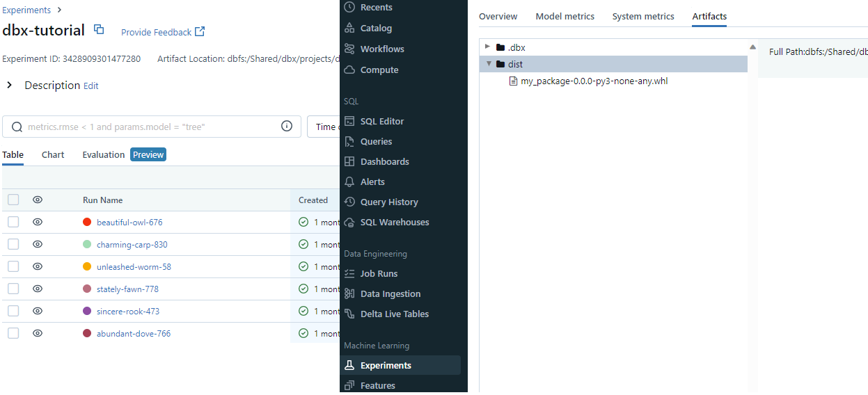Image resolution: width=868 pixels, height=395 pixels.
Task: Open the Overview tab
Action: (x=498, y=16)
